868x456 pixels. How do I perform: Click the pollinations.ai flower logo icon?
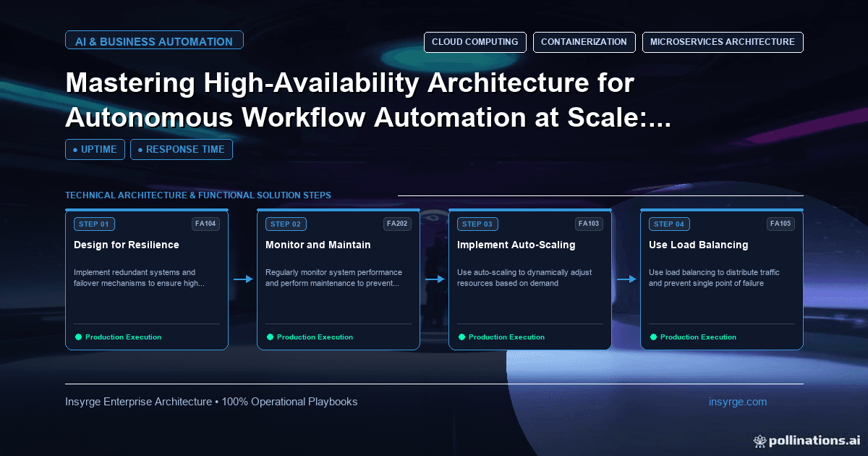pyautogui.click(x=759, y=440)
